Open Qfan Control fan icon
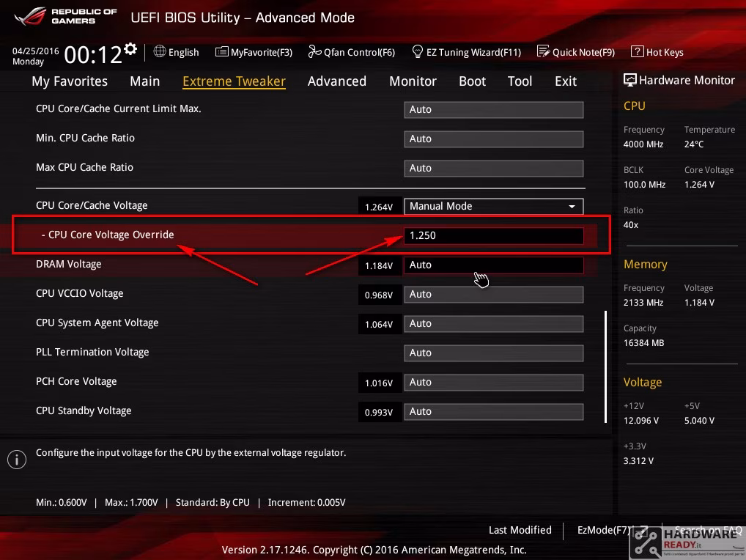This screenshot has height=560, width=746. (x=314, y=51)
